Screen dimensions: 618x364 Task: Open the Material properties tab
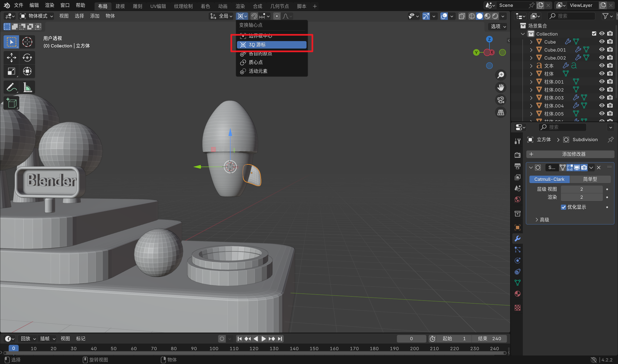(518, 294)
